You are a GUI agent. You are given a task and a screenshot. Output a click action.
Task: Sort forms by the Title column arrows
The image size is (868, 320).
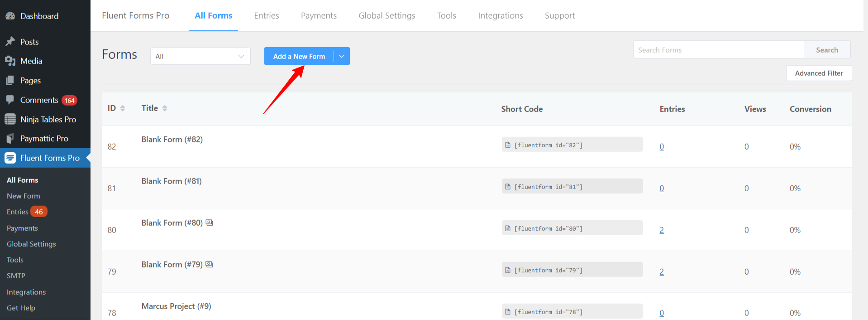(x=165, y=108)
